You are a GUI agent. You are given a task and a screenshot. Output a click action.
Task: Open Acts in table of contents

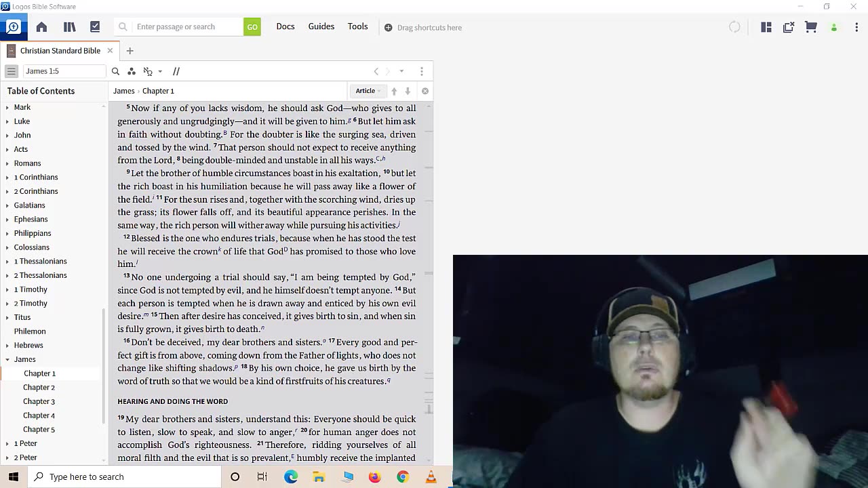pos(21,149)
